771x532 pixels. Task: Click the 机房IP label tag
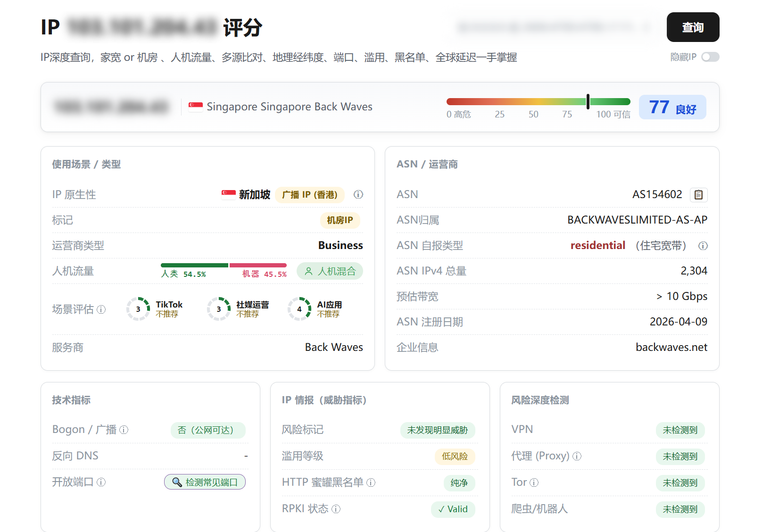[340, 220]
